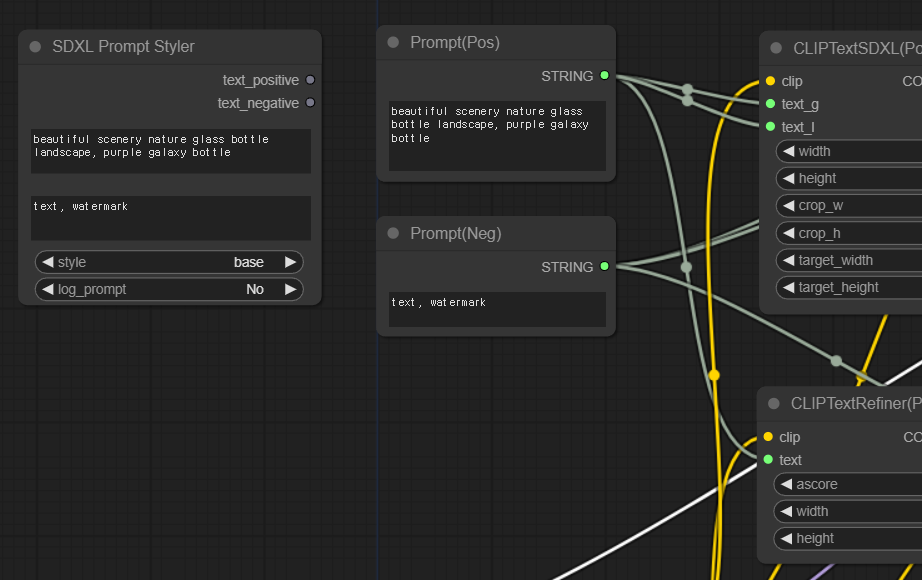Image resolution: width=922 pixels, height=580 pixels.
Task: Collapse the Prompt(Pos) node dot
Action: click(x=393, y=42)
